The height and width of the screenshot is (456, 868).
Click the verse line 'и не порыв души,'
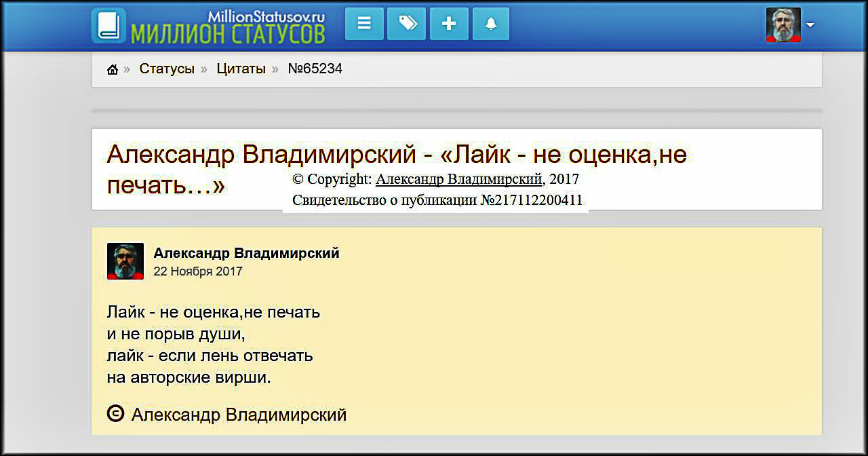coord(176,335)
